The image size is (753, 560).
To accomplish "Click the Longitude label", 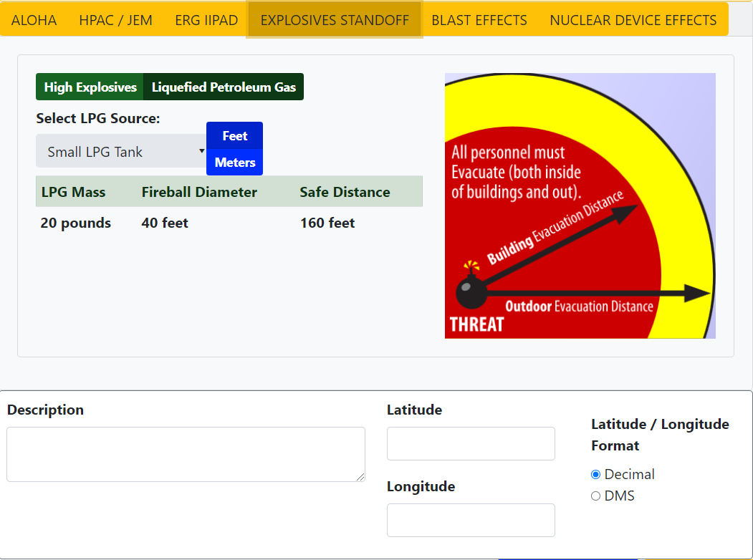I will tap(421, 486).
